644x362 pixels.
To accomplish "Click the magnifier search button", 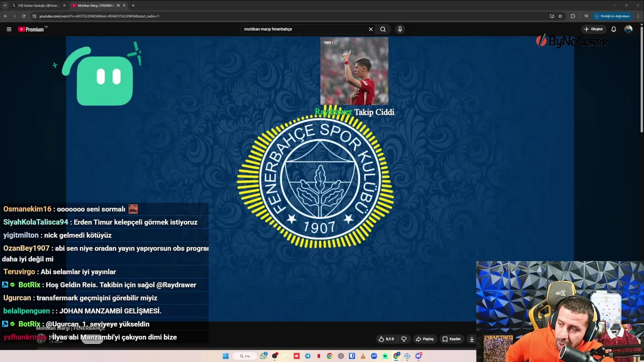I will pos(383,29).
